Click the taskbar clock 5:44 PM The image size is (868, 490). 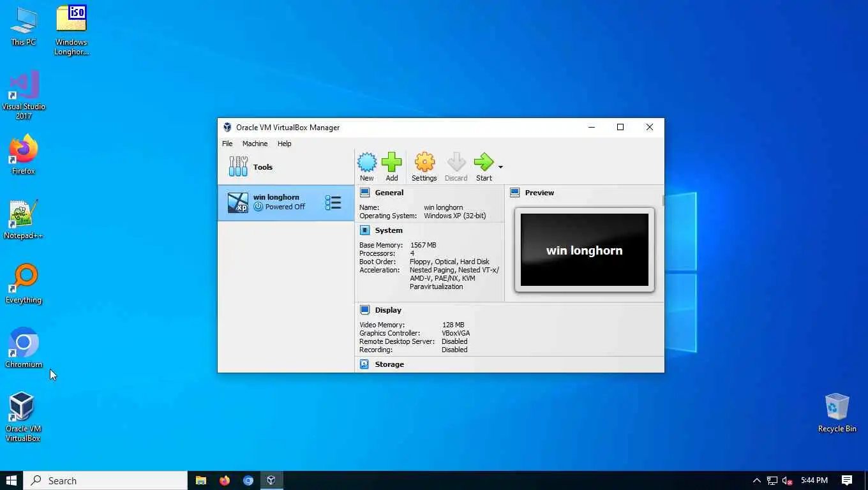pos(814,480)
